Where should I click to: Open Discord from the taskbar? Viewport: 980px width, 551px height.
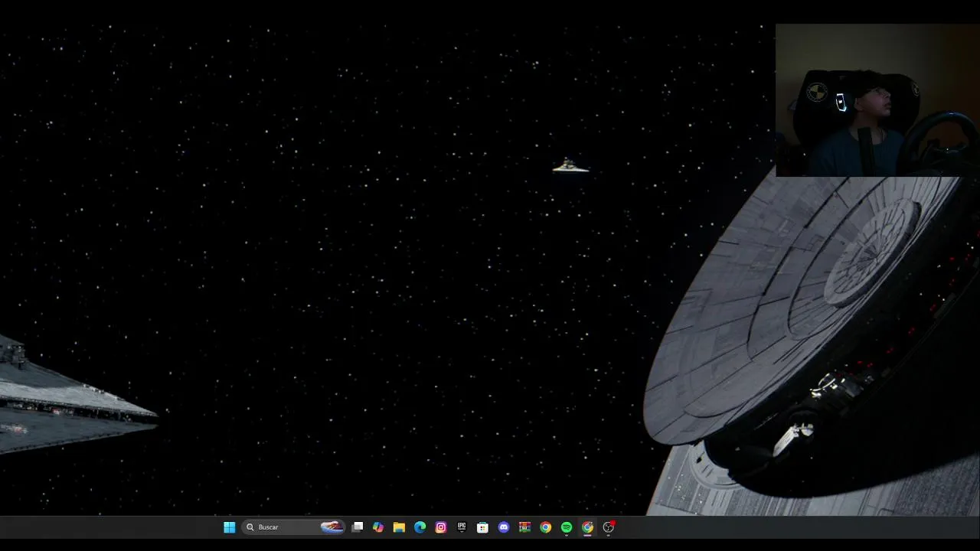(x=504, y=527)
